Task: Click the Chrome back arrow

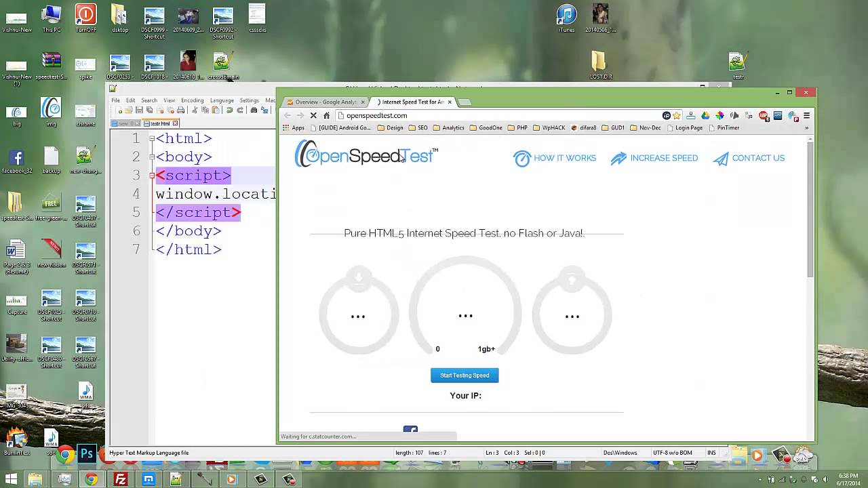Action: (288, 116)
